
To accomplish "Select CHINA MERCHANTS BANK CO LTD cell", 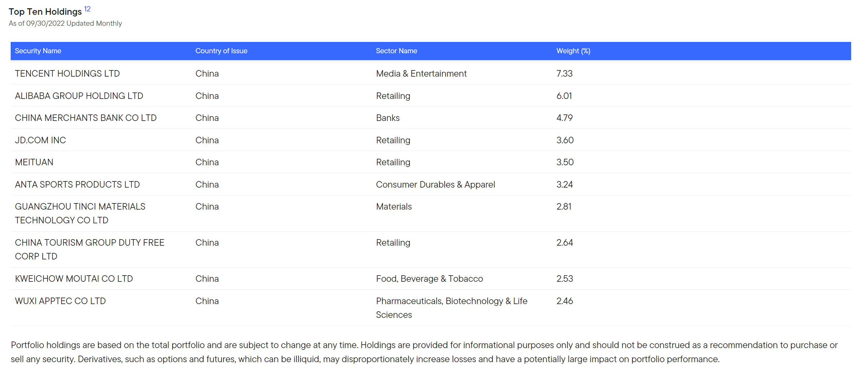I will pos(86,118).
